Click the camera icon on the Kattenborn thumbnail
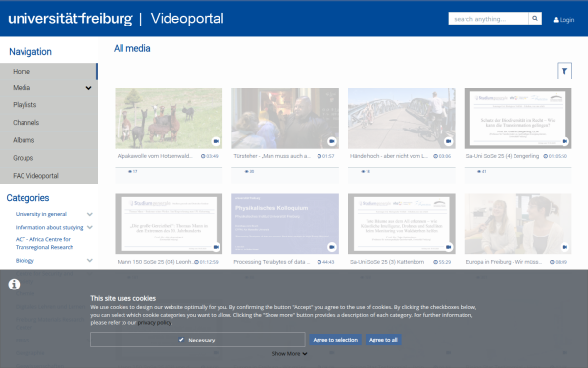Viewport: 588px width, 368px height. 448,247
